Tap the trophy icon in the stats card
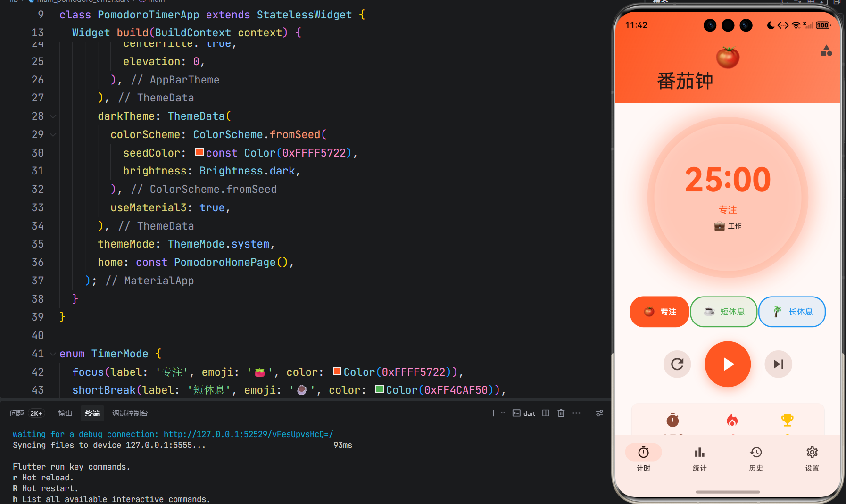846x504 pixels. coord(787,420)
